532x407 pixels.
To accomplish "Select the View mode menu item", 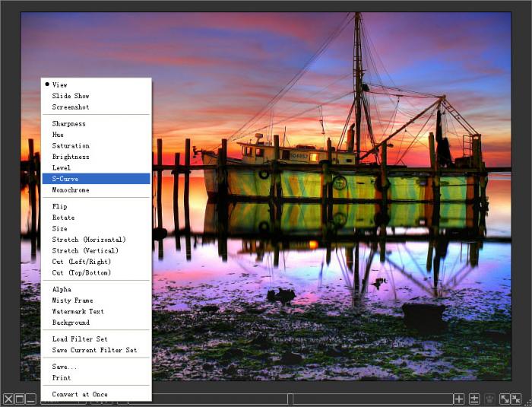I will click(96, 85).
